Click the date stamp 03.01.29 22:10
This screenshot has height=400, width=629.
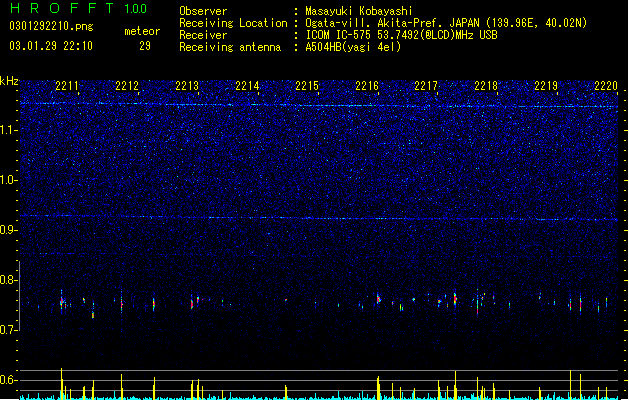click(x=51, y=46)
